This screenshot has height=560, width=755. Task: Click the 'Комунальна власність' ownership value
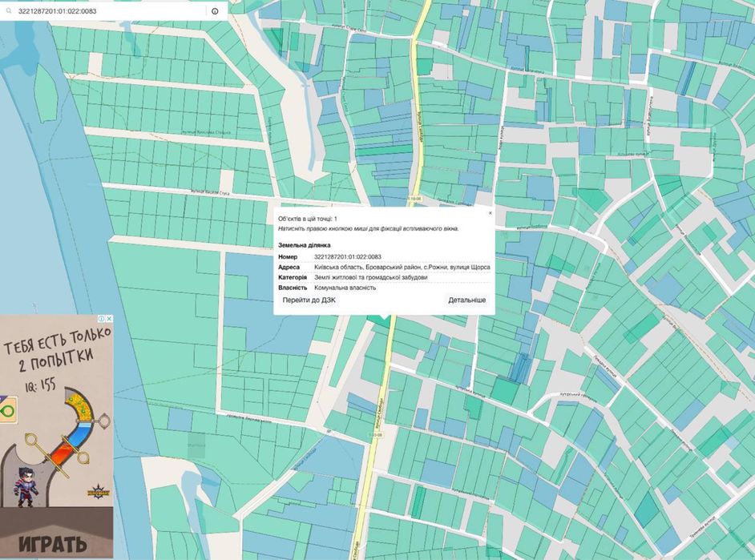pyautogui.click(x=345, y=288)
